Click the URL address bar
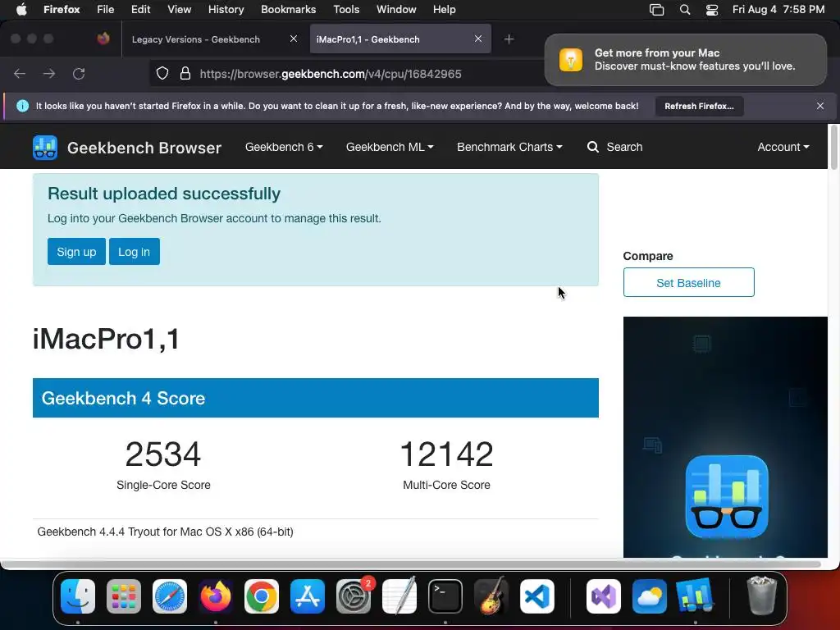The height and width of the screenshot is (630, 840). pos(331,74)
